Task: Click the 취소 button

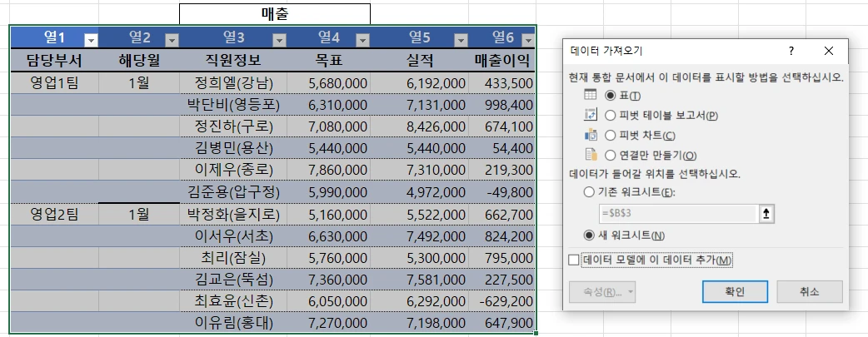Action: pos(809,292)
